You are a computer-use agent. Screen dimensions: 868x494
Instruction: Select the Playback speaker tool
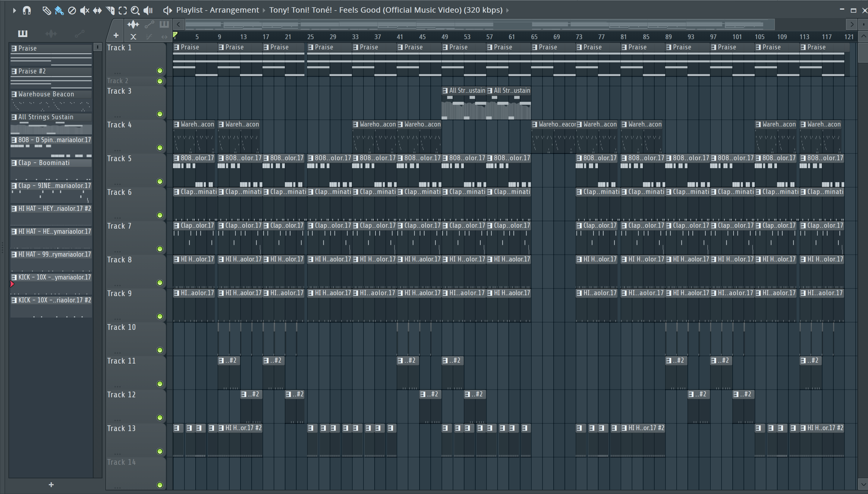148,11
